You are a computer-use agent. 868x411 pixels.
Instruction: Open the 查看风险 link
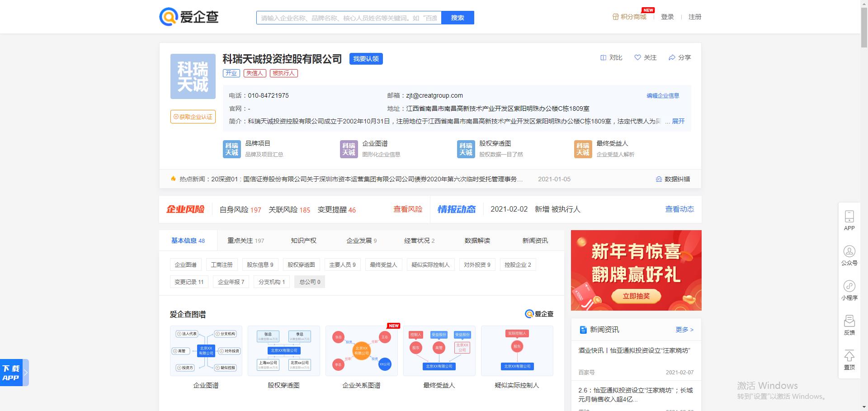[408, 209]
